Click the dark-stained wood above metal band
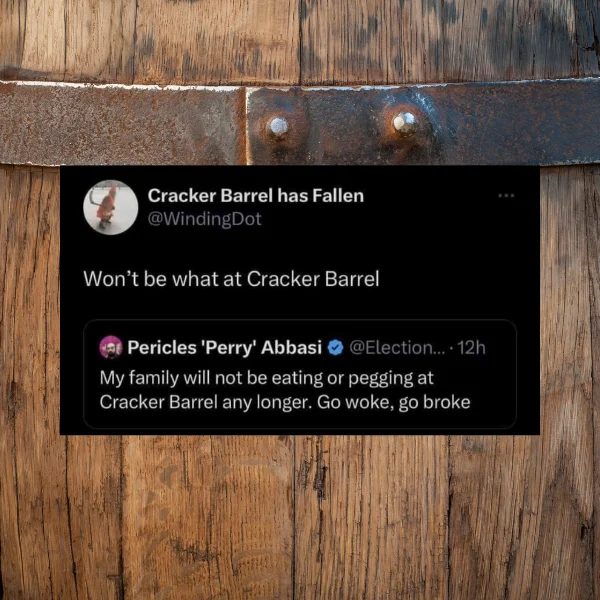600x600 pixels. (300, 38)
